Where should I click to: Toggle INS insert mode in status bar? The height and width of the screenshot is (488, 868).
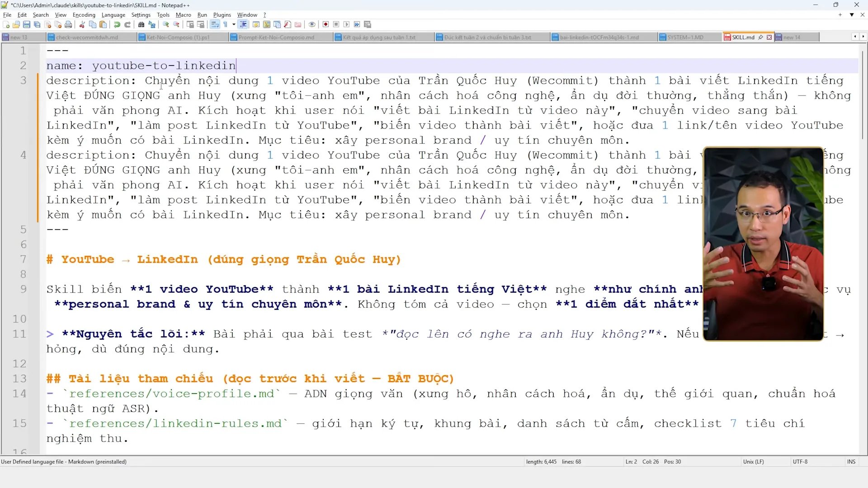point(851,462)
